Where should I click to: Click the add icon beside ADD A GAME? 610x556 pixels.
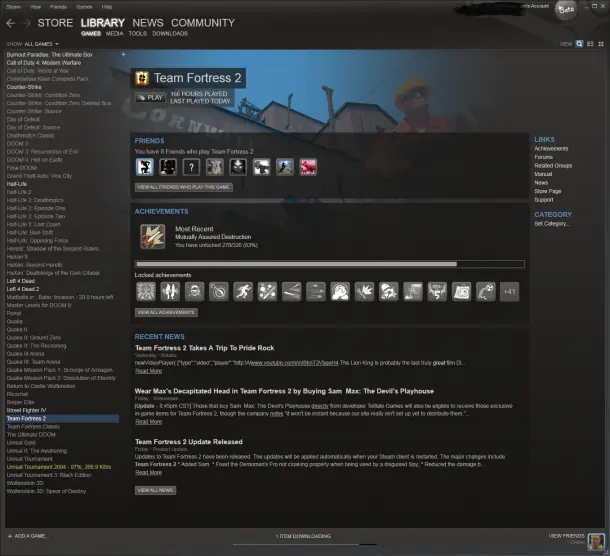[10, 536]
